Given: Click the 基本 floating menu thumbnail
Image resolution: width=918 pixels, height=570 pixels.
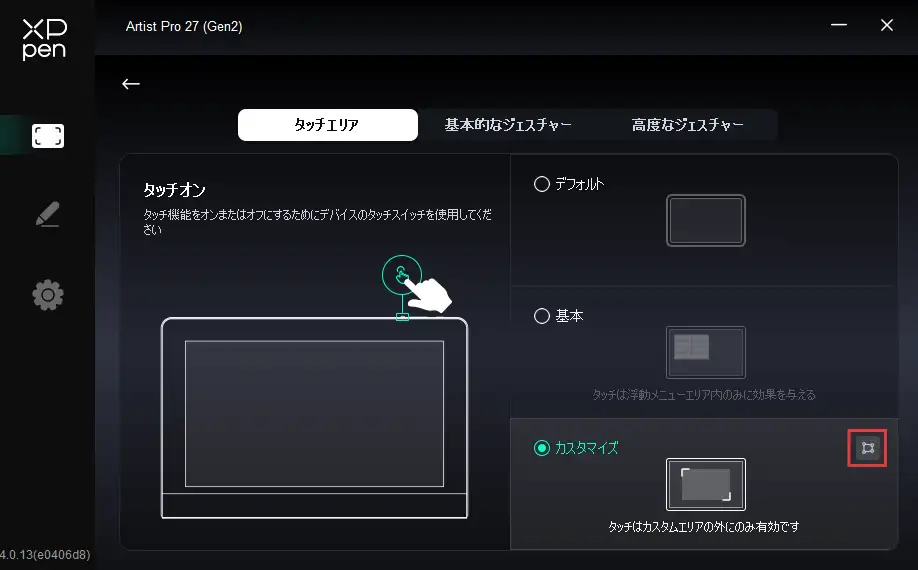Looking at the screenshot, I should tap(705, 352).
